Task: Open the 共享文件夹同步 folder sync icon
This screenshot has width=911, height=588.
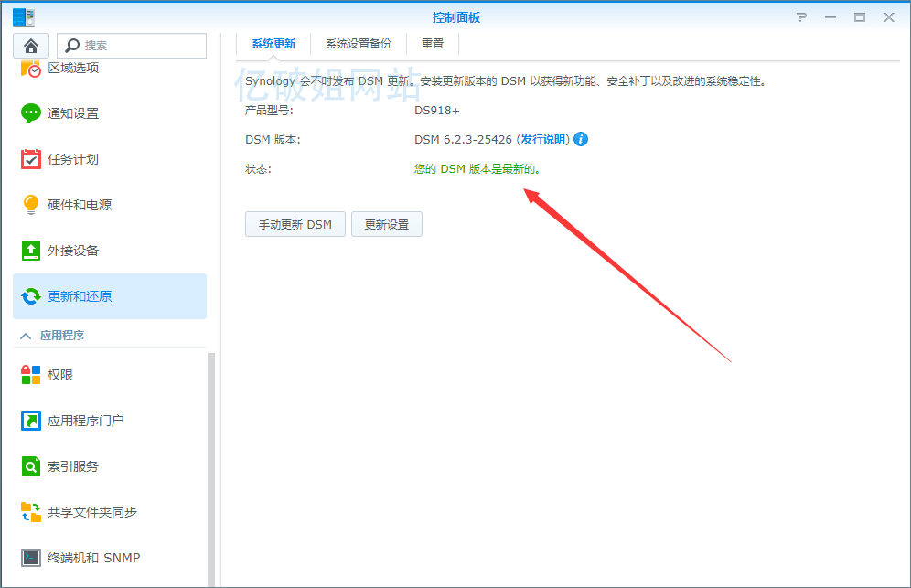Action: coord(31,512)
